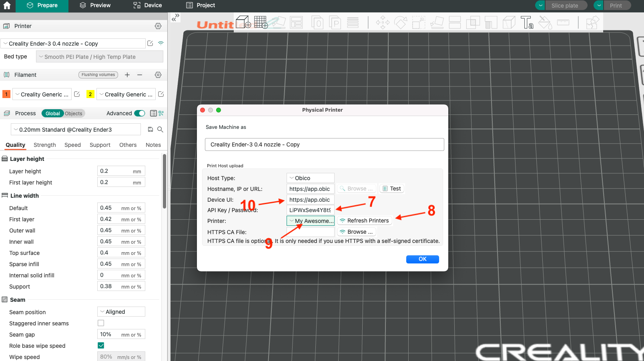Image resolution: width=644 pixels, height=361 pixels.
Task: Open the Bed type dropdown
Action: pyautogui.click(x=100, y=56)
